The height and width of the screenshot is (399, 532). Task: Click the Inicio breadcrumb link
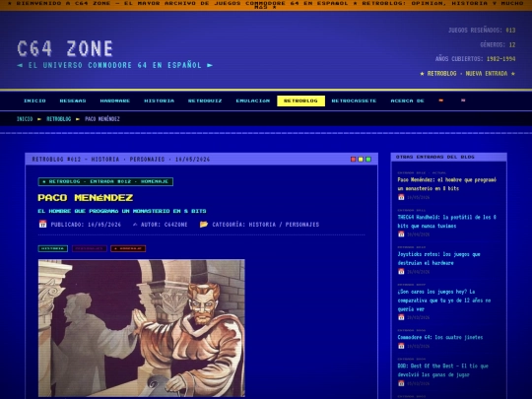(25, 119)
